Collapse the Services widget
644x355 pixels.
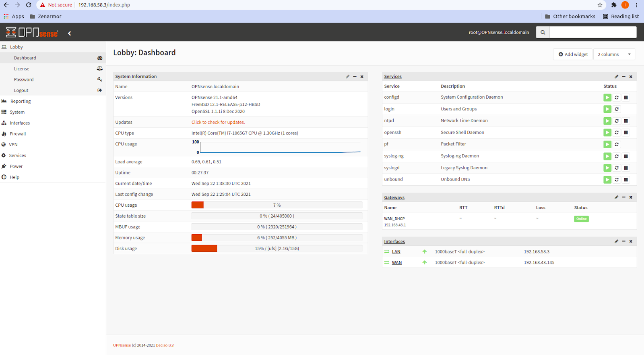point(623,77)
